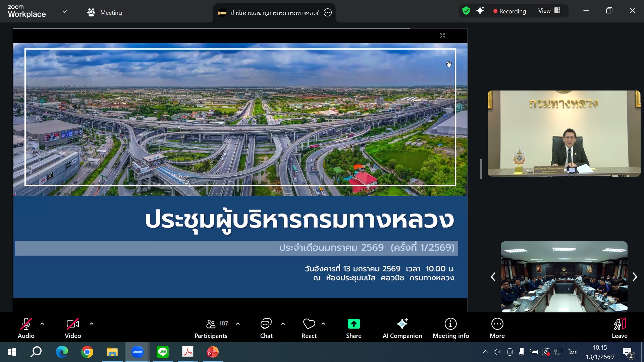Click the React heart icon
Image resolution: width=644 pixels, height=362 pixels.
click(x=309, y=324)
